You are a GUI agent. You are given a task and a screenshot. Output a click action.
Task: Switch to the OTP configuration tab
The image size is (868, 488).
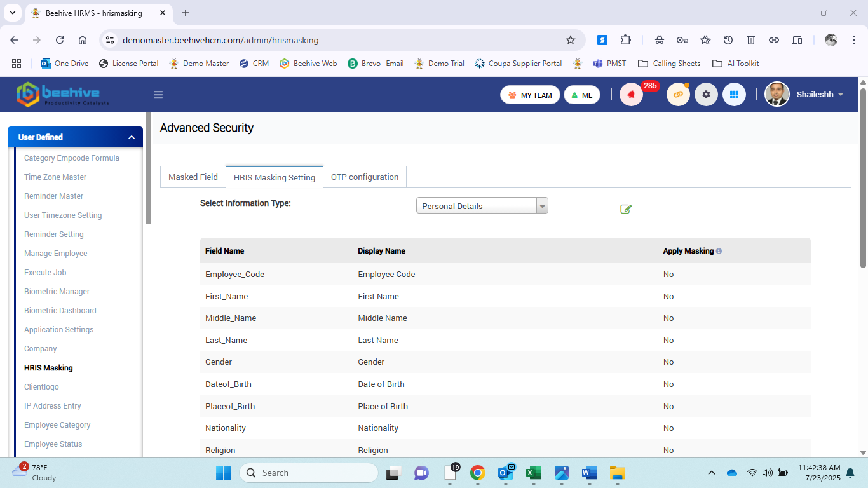click(x=365, y=177)
